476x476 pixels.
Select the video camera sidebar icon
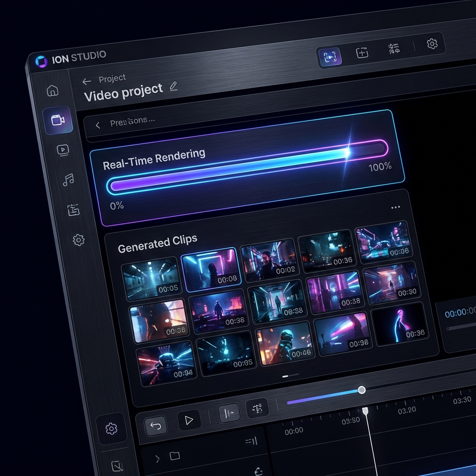[58, 120]
